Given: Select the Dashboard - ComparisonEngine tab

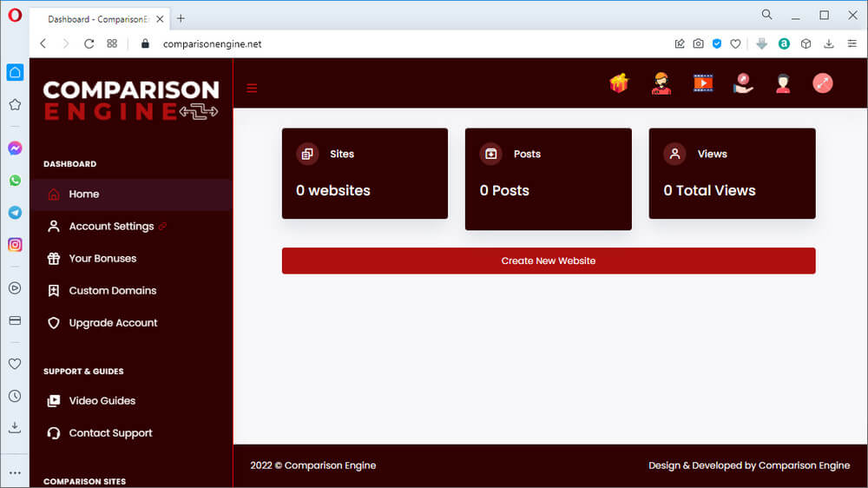Looking at the screenshot, I should 100,19.
